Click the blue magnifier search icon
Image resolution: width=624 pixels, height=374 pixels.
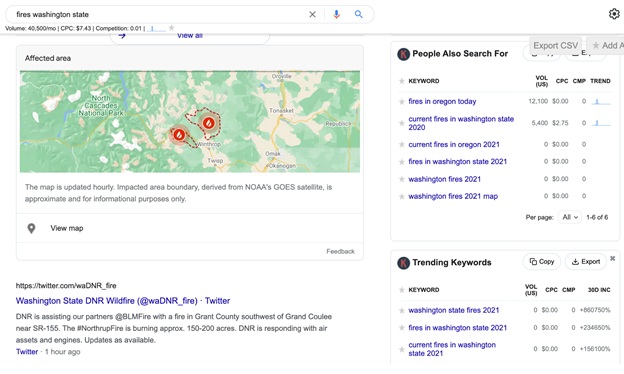pos(359,14)
